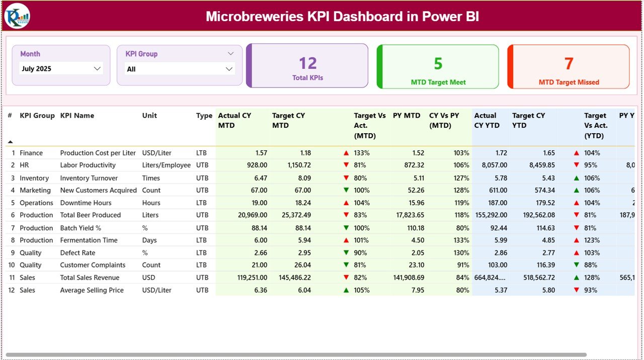Viewport: 644px width, 360px height.
Task: Click the sort arrow under the # column
Action: [x=10, y=142]
